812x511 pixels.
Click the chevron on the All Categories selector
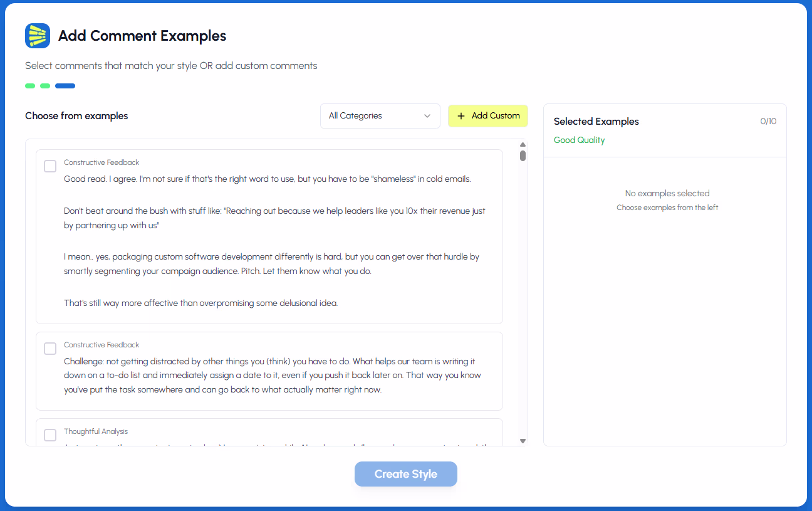click(428, 116)
